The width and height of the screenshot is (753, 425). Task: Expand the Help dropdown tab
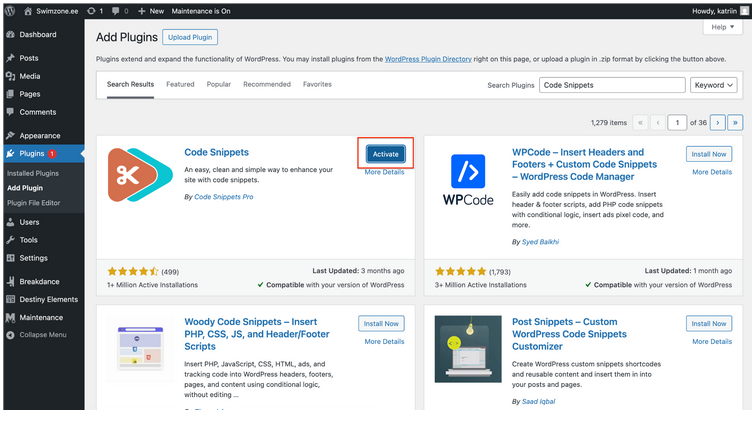click(x=722, y=27)
